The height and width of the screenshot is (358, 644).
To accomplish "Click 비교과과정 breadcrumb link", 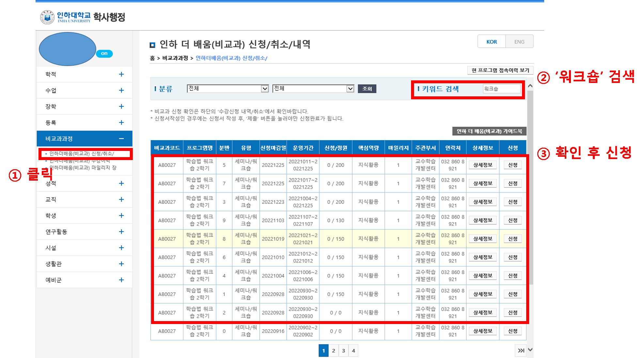I will [175, 58].
